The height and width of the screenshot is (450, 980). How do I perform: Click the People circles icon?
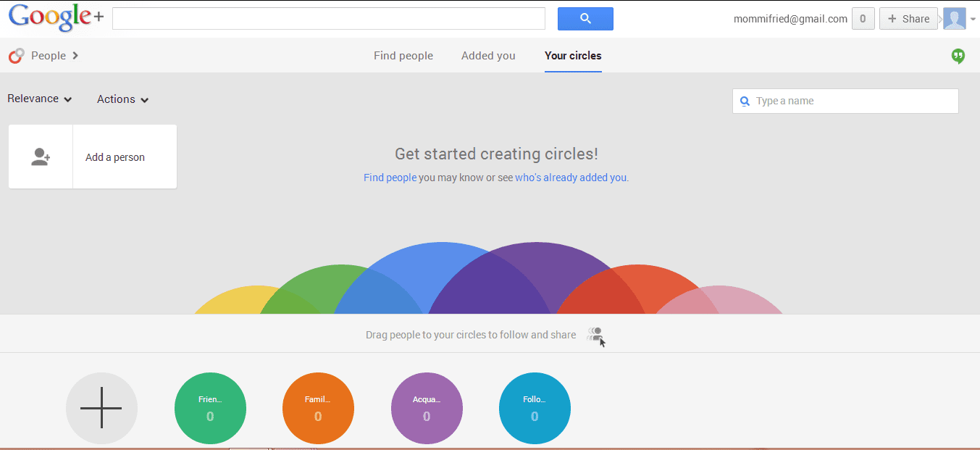pyautogui.click(x=17, y=56)
